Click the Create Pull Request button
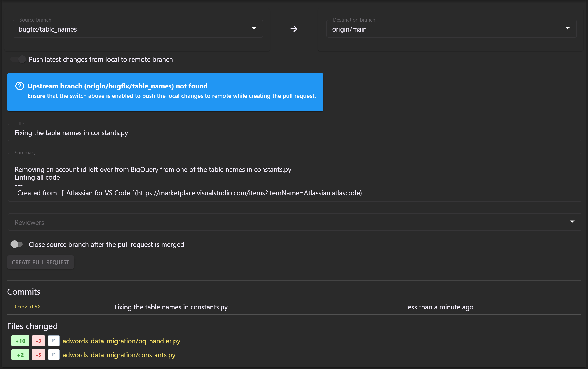The image size is (588, 369). (x=40, y=262)
